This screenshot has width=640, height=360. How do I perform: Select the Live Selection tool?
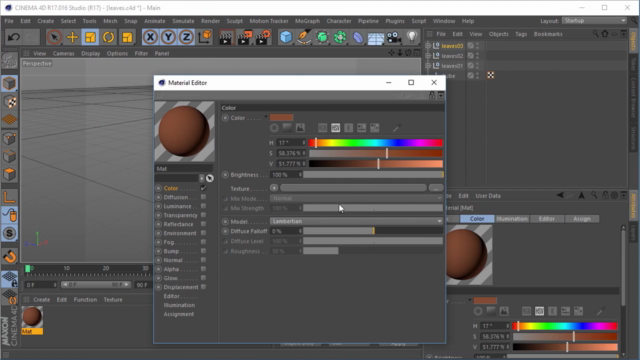(x=54, y=37)
